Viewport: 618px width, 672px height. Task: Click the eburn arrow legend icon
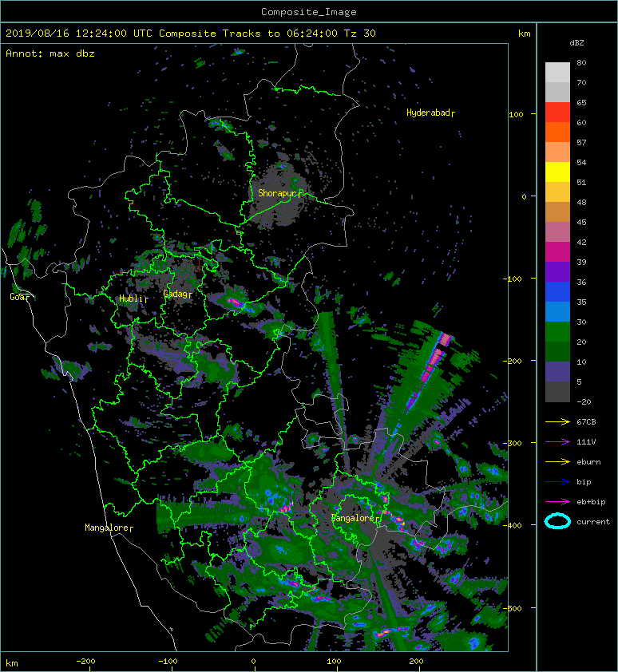557,461
